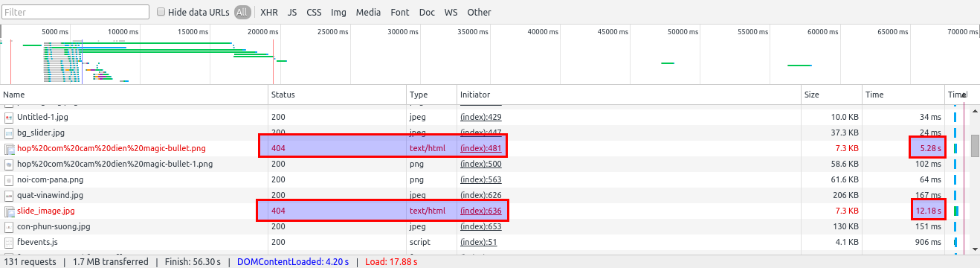The image size is (980, 268).
Task: Click the 206 KB size cell
Action: (845, 195)
